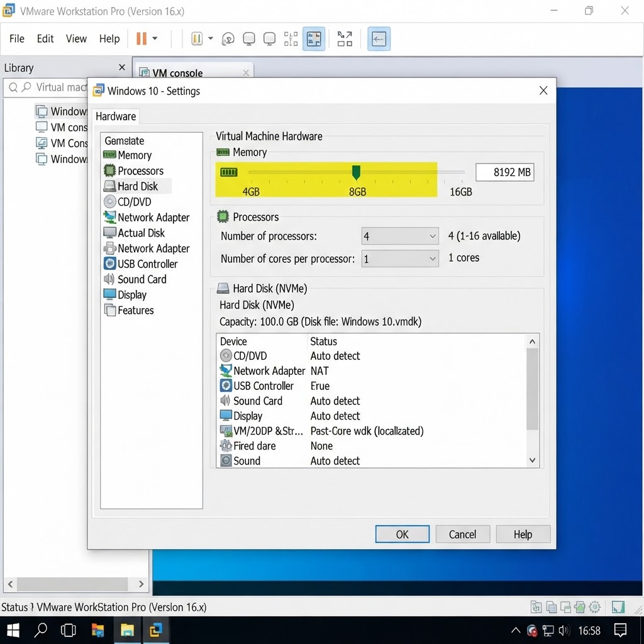Image resolution: width=644 pixels, height=644 pixels.
Task: Click the 8192 MB memory input field
Action: (505, 172)
